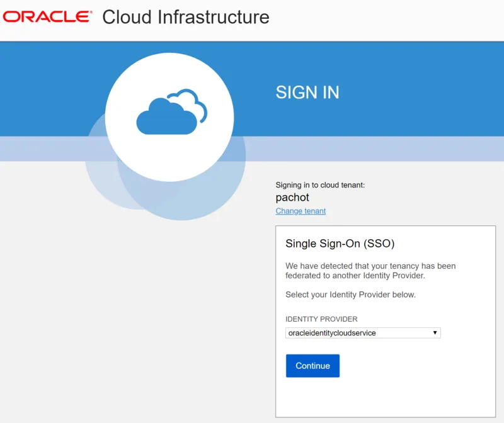Click the Single Sign-On (SSO) heading
The height and width of the screenshot is (423, 504).
[x=340, y=244]
